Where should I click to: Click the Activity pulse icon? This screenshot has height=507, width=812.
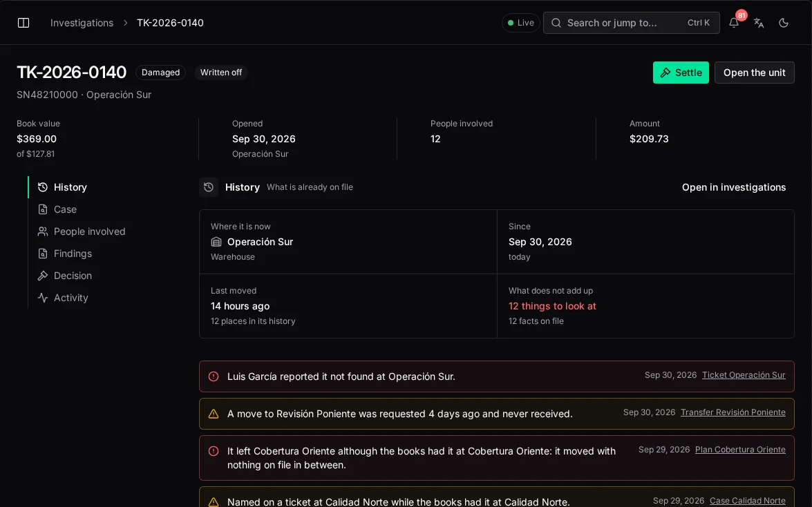click(x=43, y=298)
